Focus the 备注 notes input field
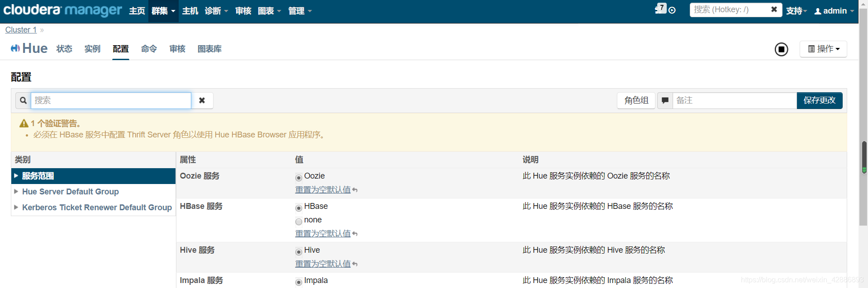Viewport: 868px width, 288px height. [735, 100]
